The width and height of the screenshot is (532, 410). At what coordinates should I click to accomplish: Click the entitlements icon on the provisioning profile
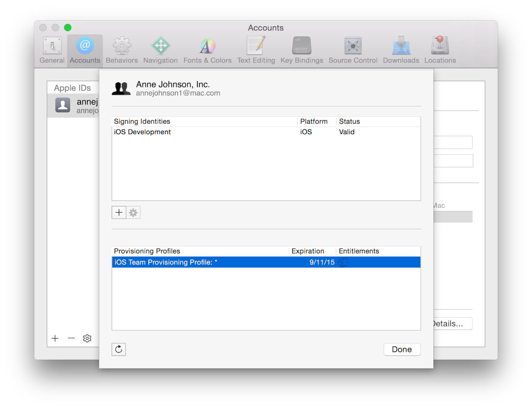click(343, 262)
